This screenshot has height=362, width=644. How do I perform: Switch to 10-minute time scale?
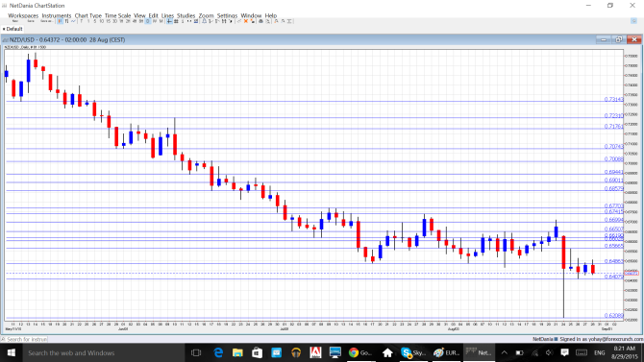[102, 21]
